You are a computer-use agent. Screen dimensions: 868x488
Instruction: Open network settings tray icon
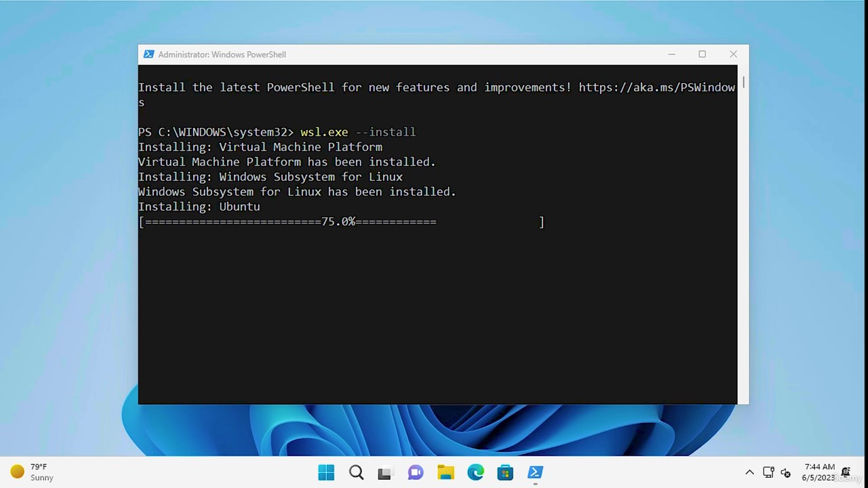click(x=768, y=472)
